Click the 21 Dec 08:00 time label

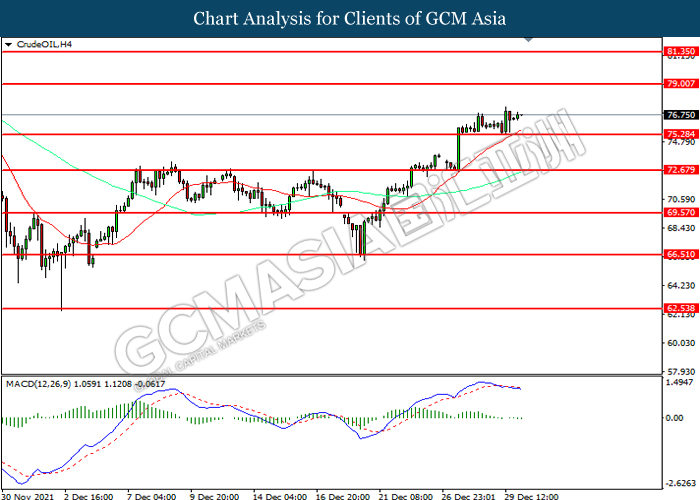[405, 496]
